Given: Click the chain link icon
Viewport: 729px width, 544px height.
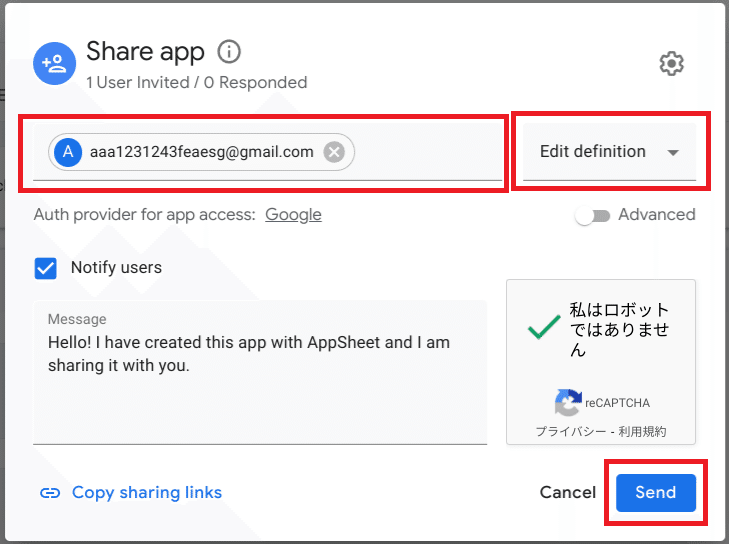Looking at the screenshot, I should [x=50, y=493].
